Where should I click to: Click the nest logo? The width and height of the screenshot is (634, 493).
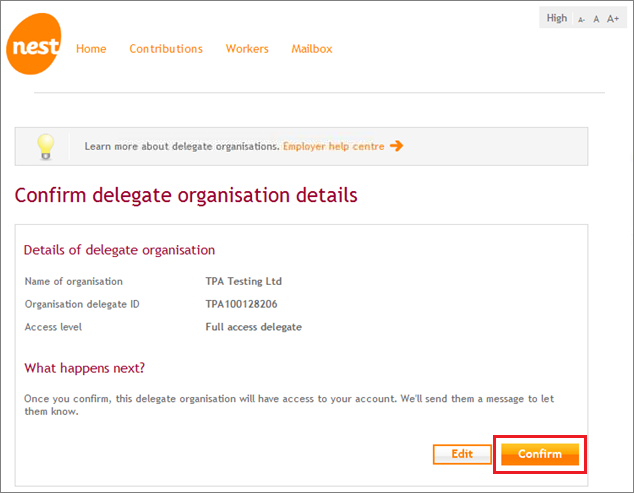34,44
